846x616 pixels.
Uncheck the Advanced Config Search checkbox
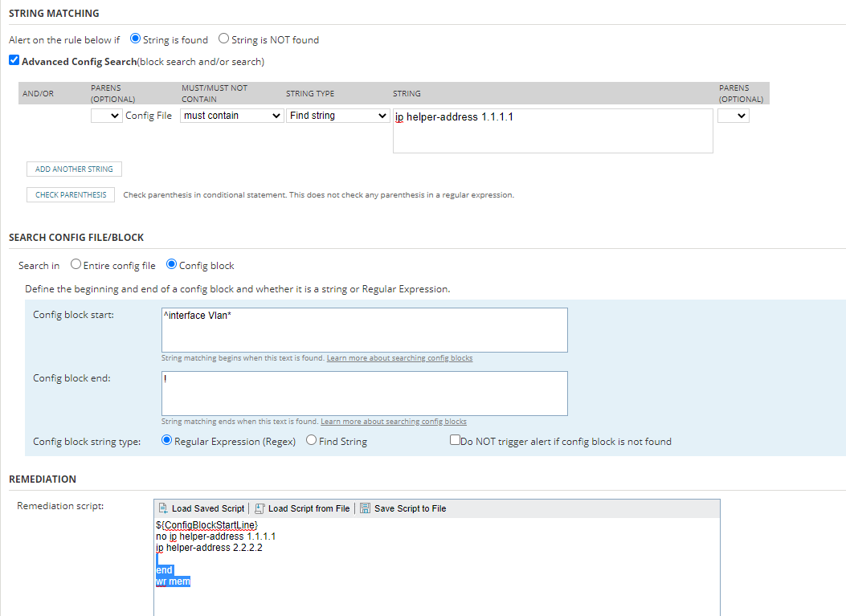click(x=14, y=60)
